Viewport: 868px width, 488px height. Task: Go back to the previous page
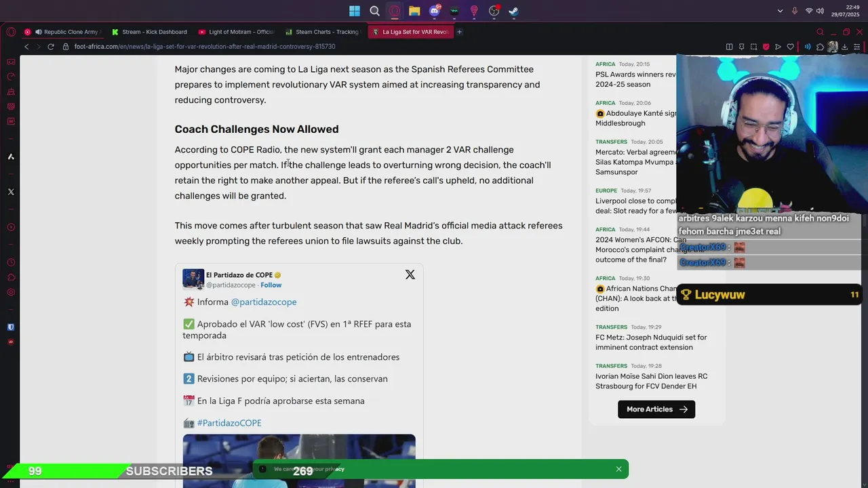tap(26, 47)
